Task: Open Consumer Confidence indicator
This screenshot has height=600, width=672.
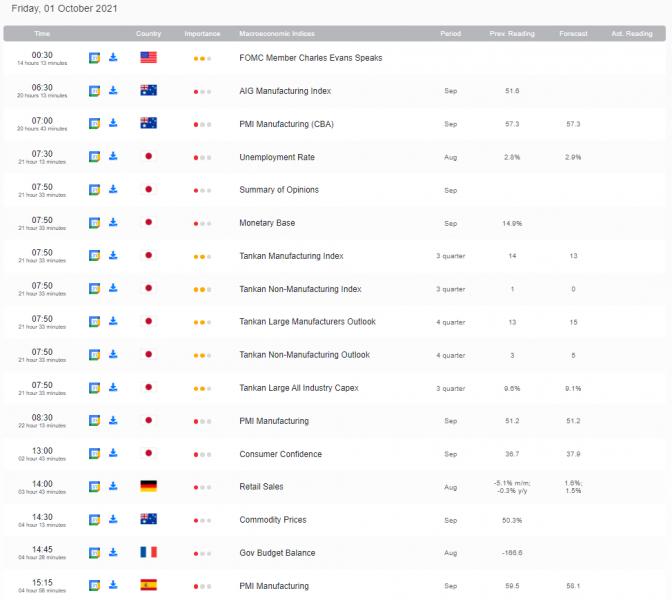Action: tap(280, 454)
